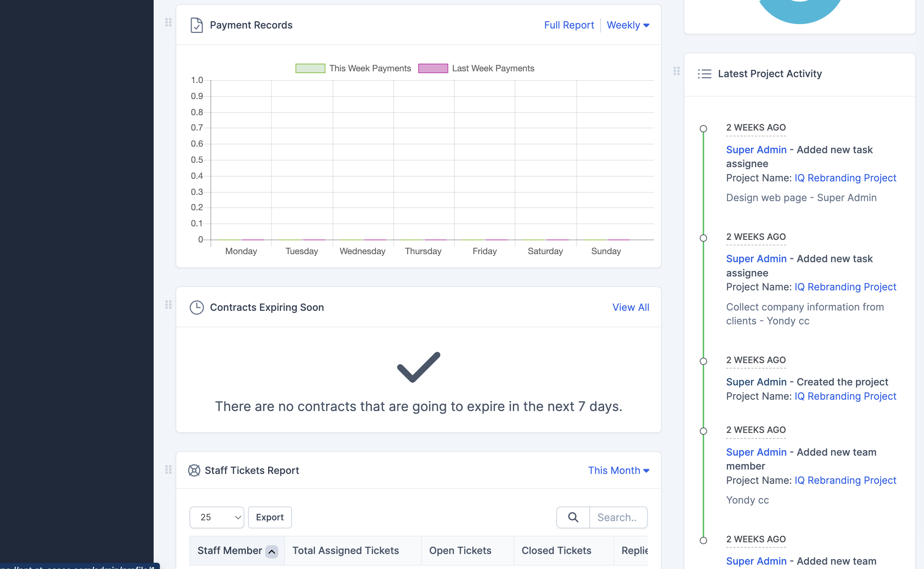Open the Full Report link
Screen dimensions: 924x569
coord(569,25)
